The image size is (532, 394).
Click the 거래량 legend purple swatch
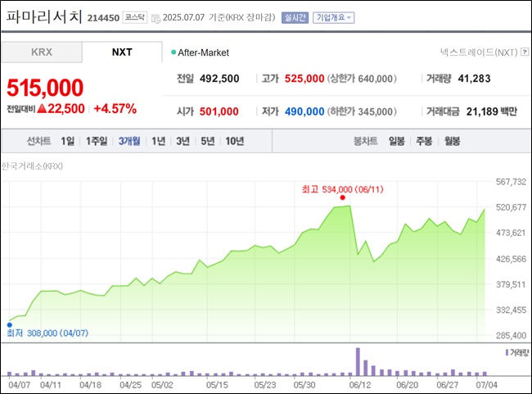pyautogui.click(x=507, y=352)
